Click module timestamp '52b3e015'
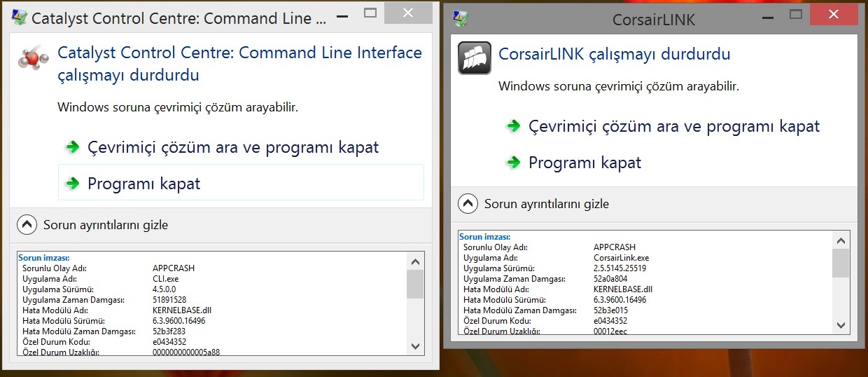Image resolution: width=868 pixels, height=377 pixels. tap(610, 310)
